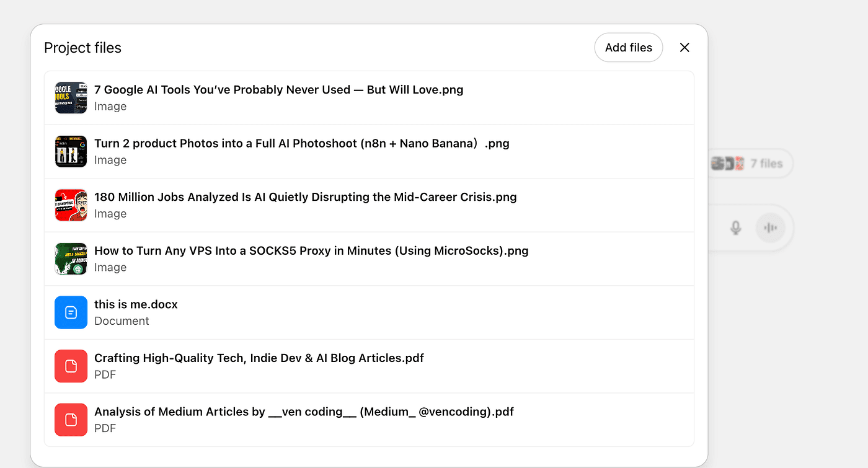The image size is (868, 468).
Task: Click the Project files dialog title
Action: click(82, 48)
